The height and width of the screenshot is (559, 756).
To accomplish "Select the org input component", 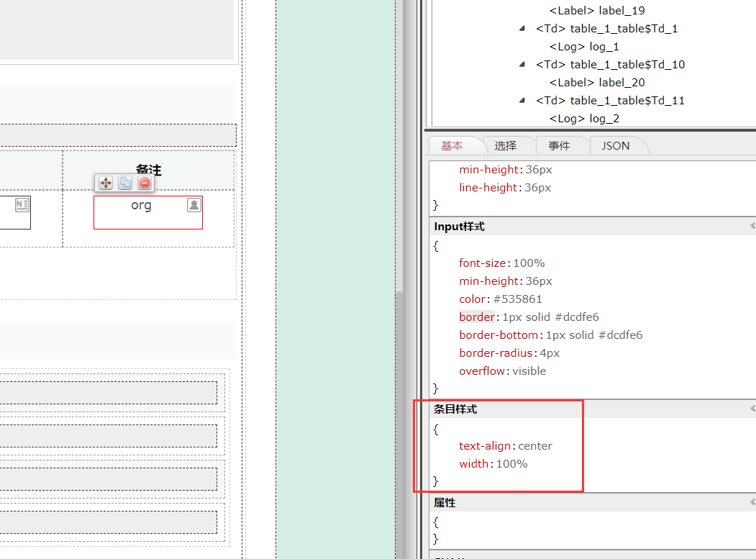I will tap(148, 213).
